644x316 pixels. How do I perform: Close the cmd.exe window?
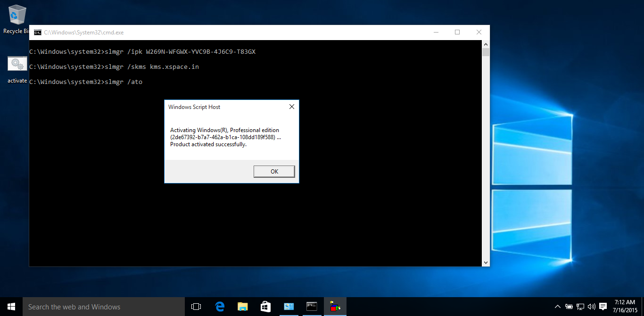click(479, 32)
